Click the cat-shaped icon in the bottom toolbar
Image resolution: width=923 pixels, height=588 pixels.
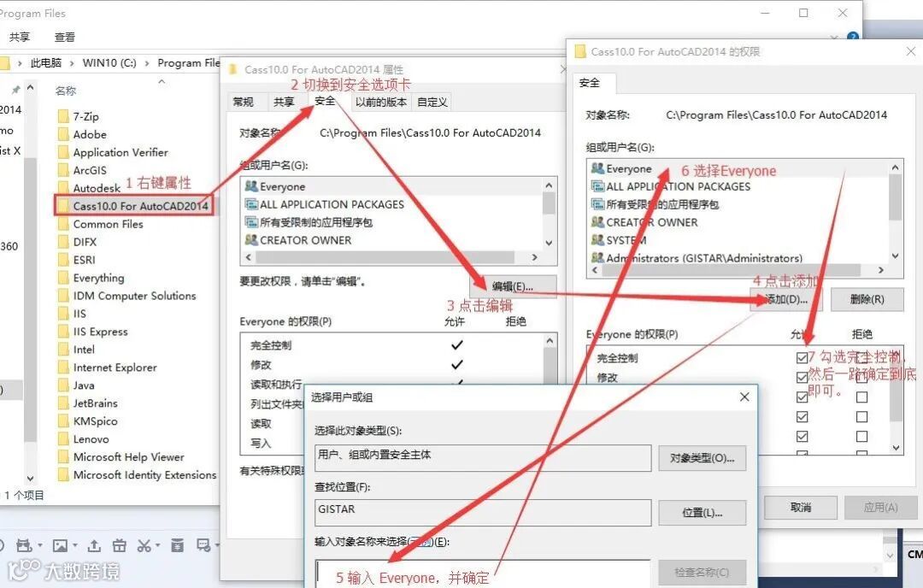click(24, 545)
